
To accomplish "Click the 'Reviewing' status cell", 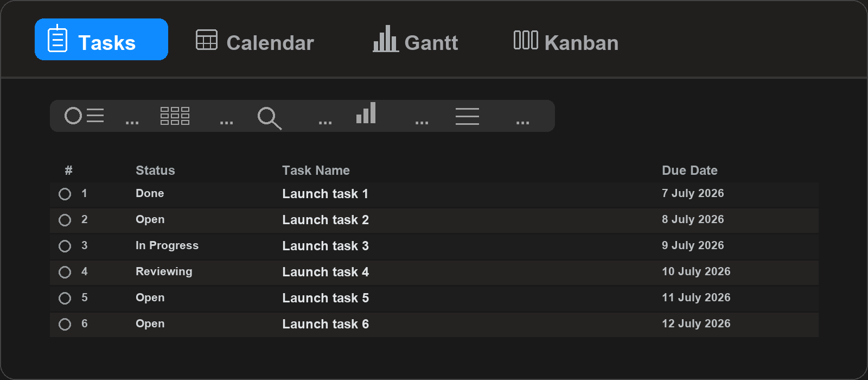I will (164, 271).
